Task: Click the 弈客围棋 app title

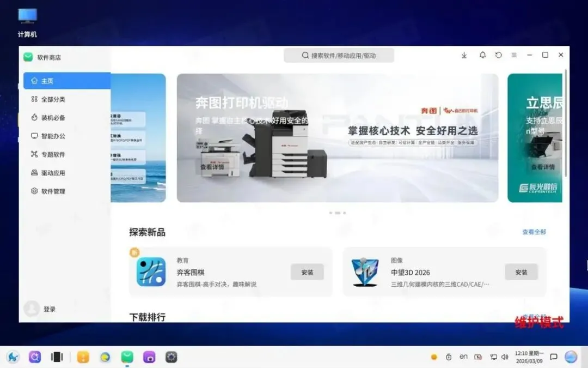Action: pos(191,273)
